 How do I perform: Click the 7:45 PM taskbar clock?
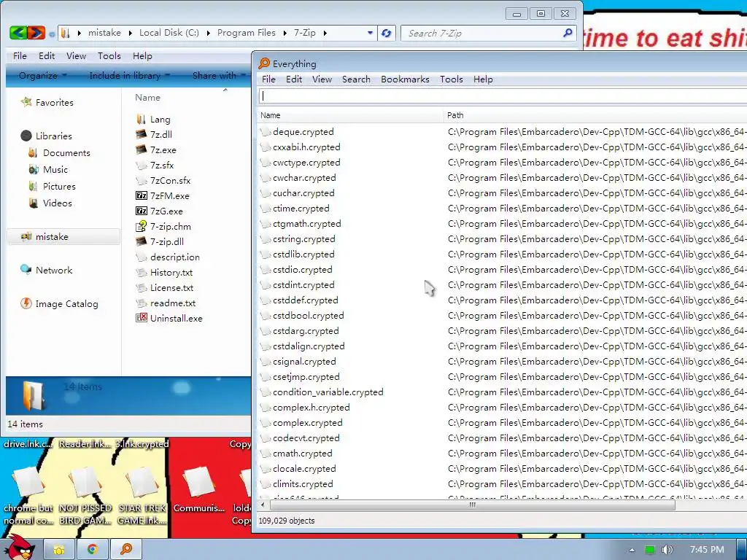707,550
